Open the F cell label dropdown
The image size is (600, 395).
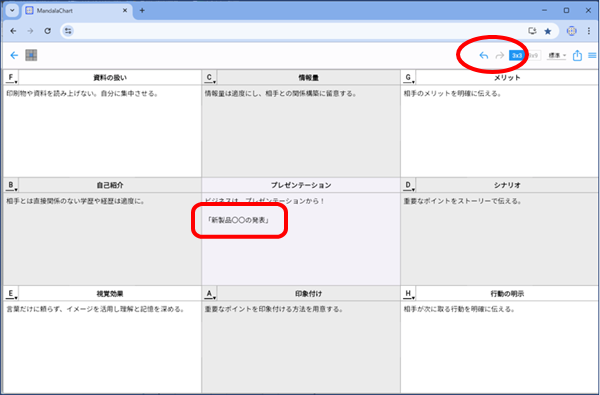[x=11, y=78]
